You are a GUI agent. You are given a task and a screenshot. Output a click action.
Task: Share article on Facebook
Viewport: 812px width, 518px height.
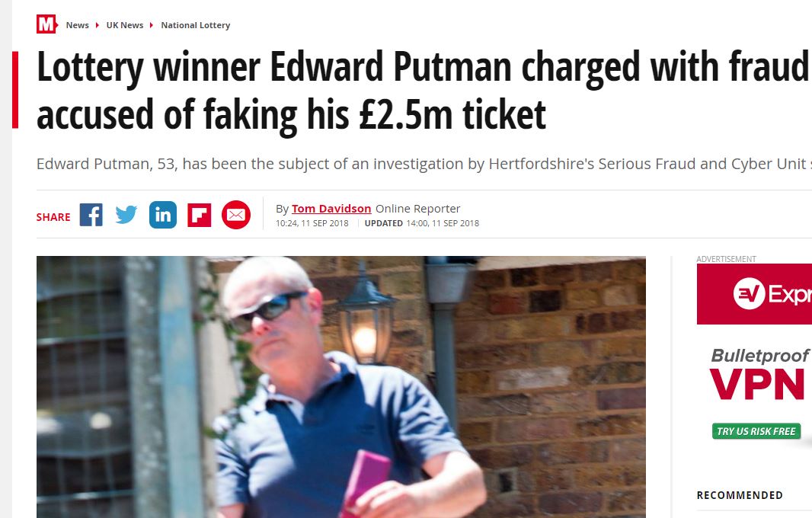click(91, 216)
